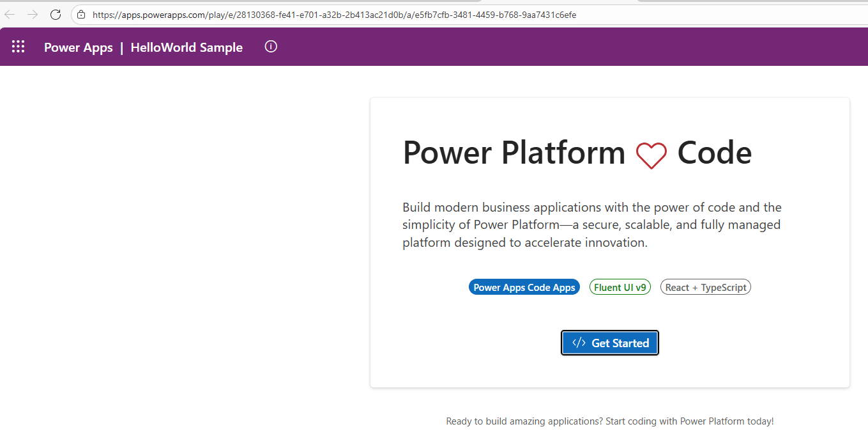Click the HelloWorld Sample app name
The width and height of the screenshot is (868, 445).
[187, 47]
